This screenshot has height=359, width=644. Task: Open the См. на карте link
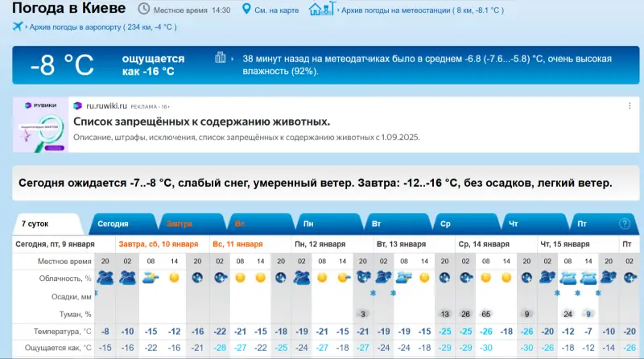[276, 10]
